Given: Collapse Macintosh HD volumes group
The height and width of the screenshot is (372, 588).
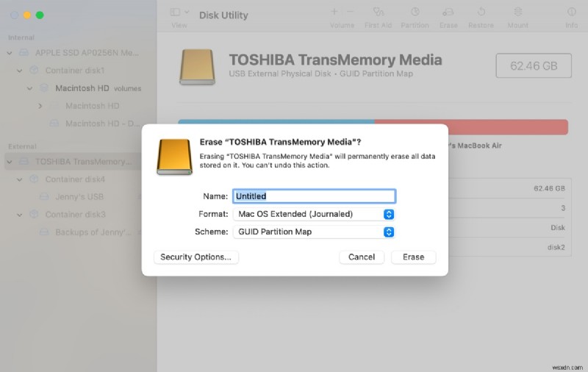Looking at the screenshot, I should click(29, 88).
